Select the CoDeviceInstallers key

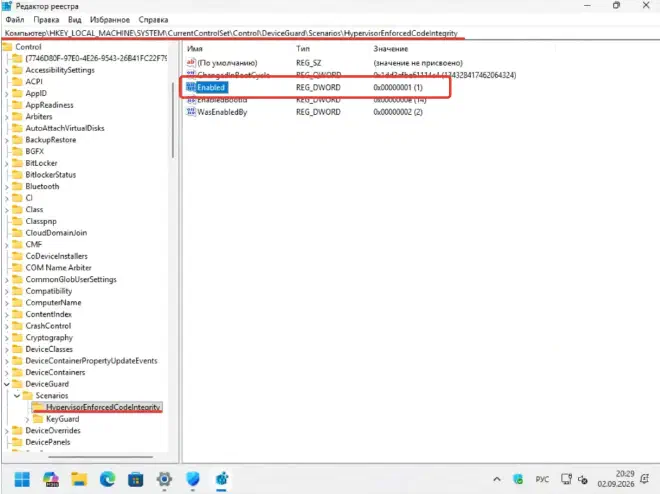point(56,256)
